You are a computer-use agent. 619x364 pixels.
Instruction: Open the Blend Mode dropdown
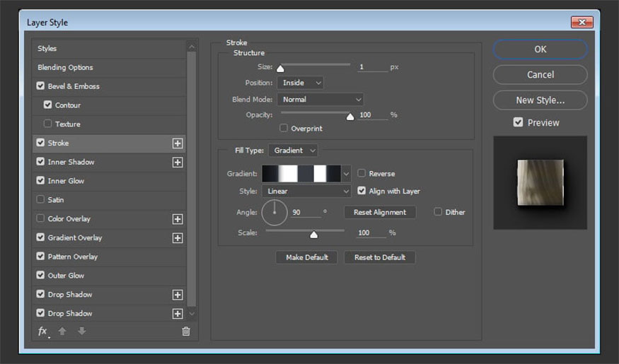320,100
